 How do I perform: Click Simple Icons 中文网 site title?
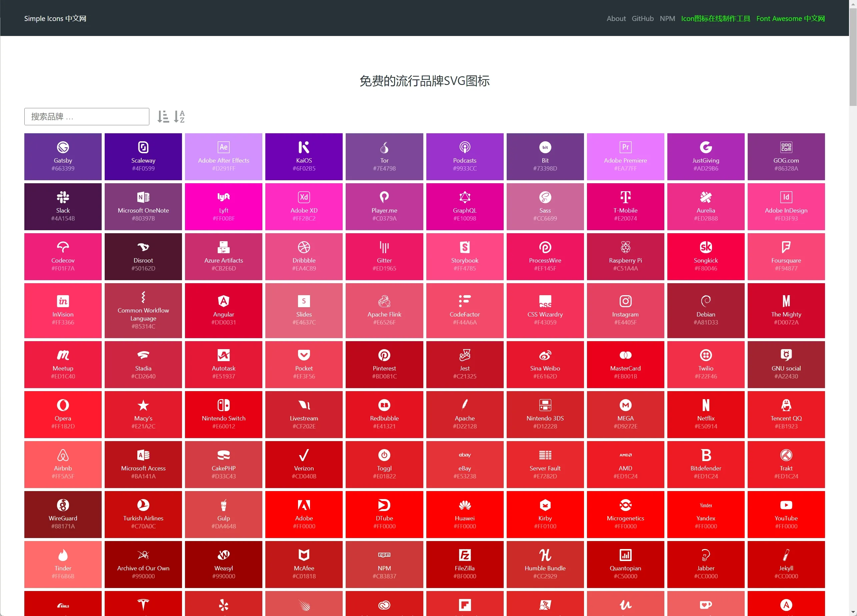55,19
